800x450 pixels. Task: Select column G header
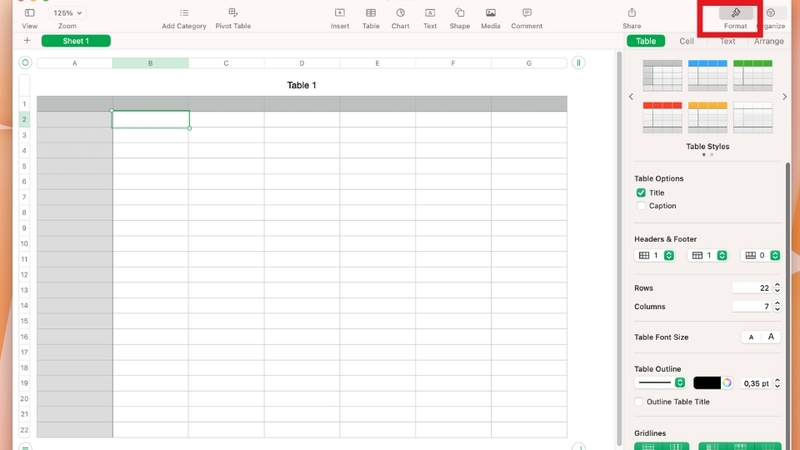pyautogui.click(x=529, y=63)
